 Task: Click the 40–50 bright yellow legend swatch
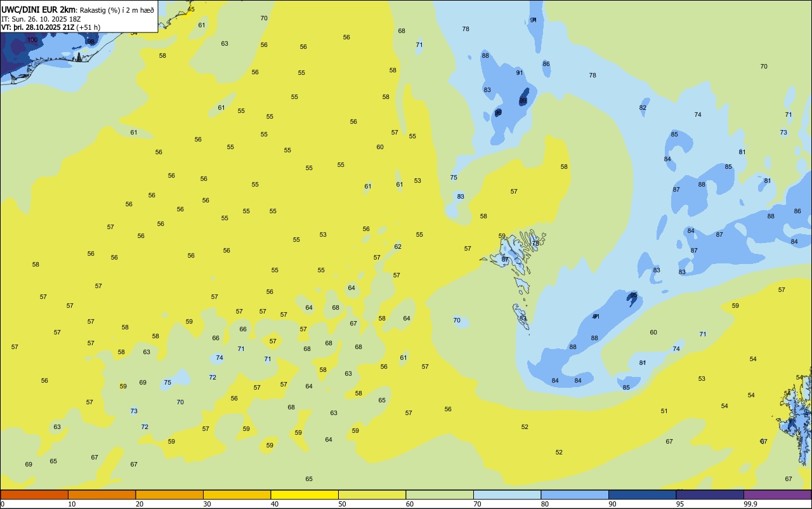tap(304, 494)
